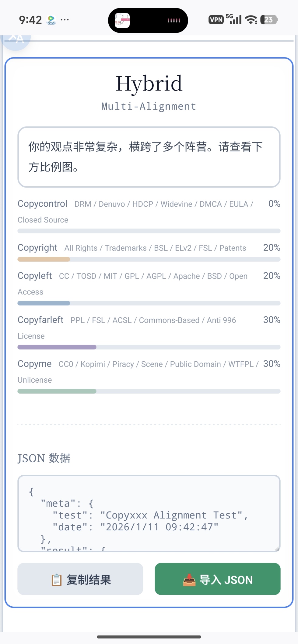
Task: Tap the Wi-Fi status icon
Action: [251, 20]
